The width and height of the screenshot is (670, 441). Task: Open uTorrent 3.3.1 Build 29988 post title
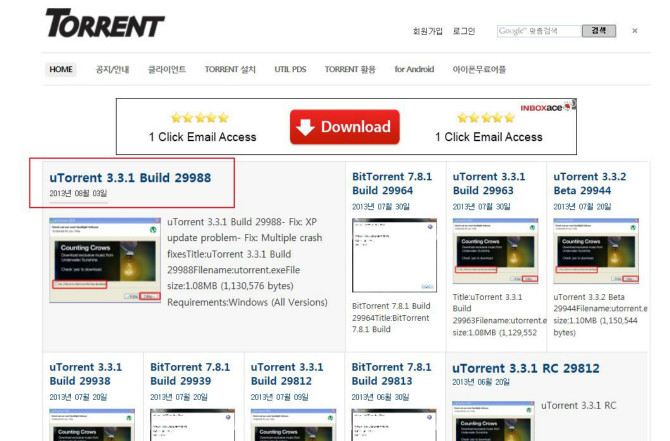coord(130,178)
